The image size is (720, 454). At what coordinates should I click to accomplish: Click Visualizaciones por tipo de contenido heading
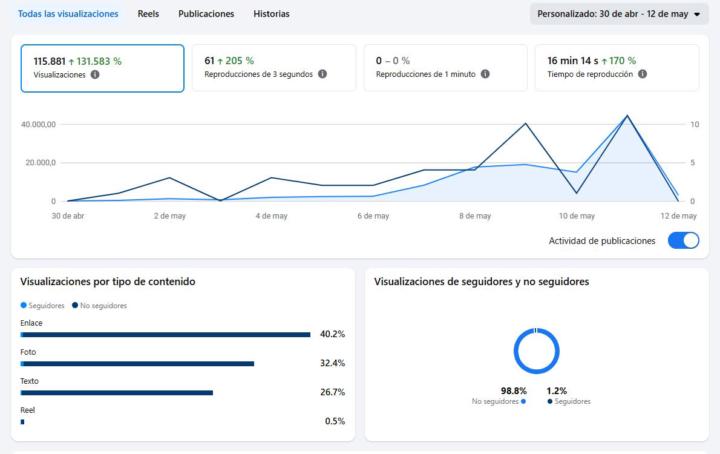[x=108, y=282]
